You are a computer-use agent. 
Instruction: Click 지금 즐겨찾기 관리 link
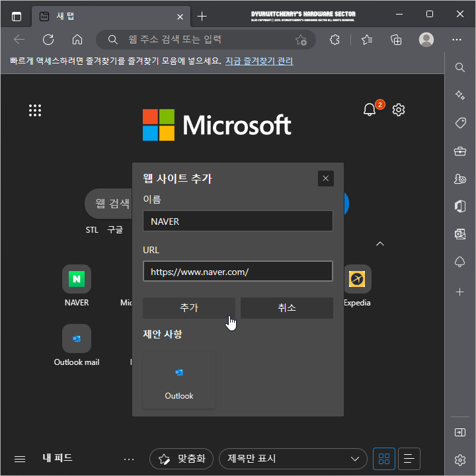(x=259, y=61)
